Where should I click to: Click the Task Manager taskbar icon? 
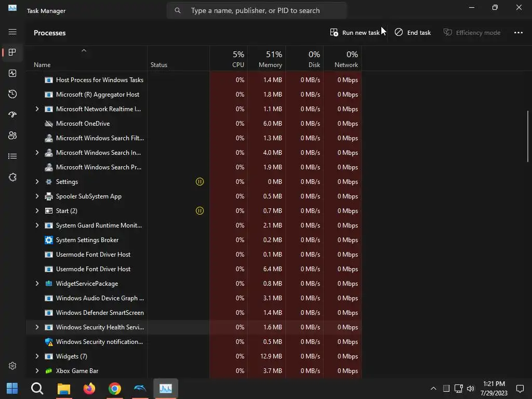(x=166, y=389)
